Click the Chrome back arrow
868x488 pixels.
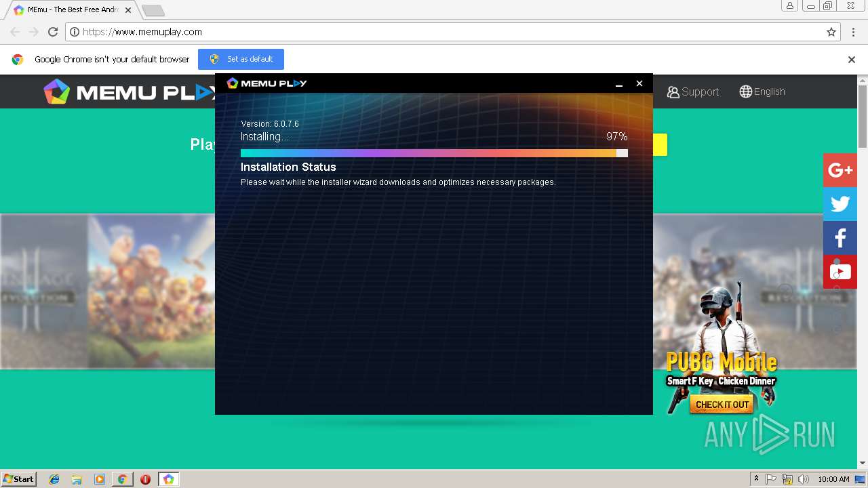(15, 32)
